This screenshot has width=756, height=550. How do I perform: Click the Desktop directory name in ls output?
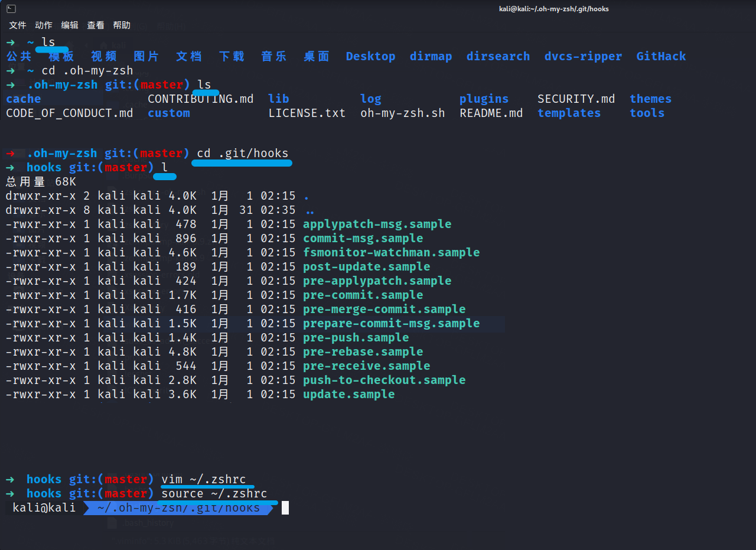coord(370,56)
